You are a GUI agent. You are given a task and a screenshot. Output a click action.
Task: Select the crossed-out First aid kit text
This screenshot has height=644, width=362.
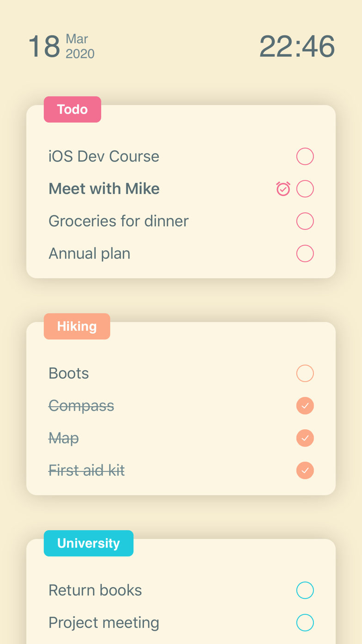[87, 471]
